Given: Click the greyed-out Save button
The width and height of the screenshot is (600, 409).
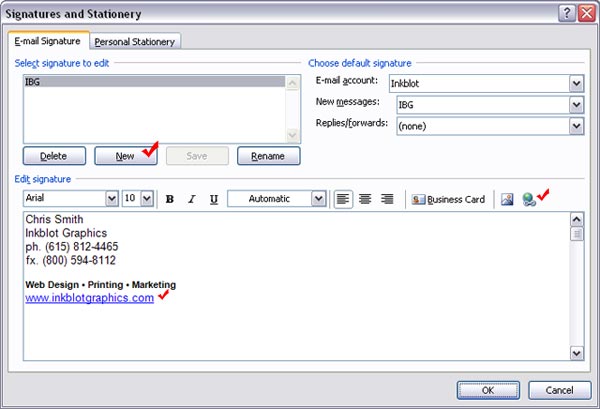Looking at the screenshot, I should (197, 156).
